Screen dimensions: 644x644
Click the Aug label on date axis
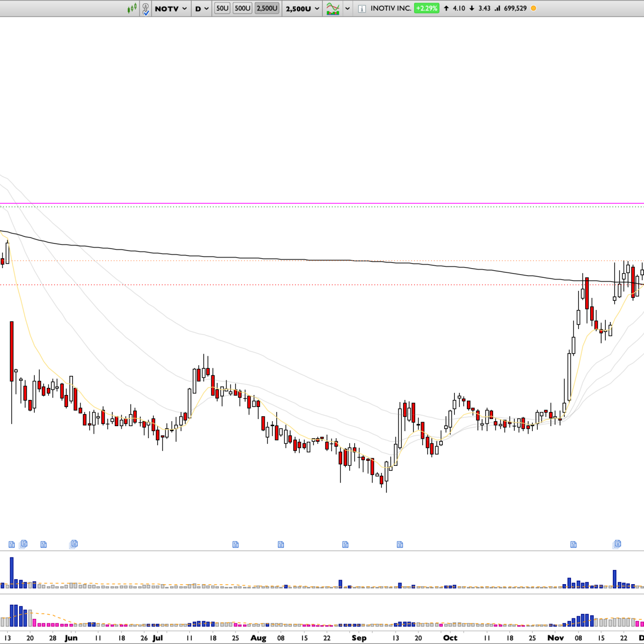258,638
